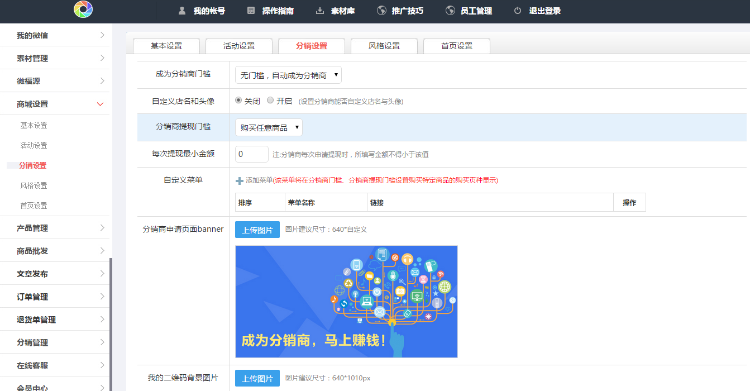
Task: Switch to the 活动设置 tab
Action: tap(239, 46)
